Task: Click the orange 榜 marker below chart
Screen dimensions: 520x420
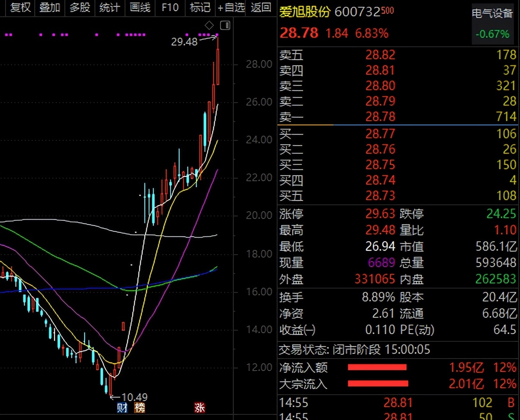Action: pos(140,408)
